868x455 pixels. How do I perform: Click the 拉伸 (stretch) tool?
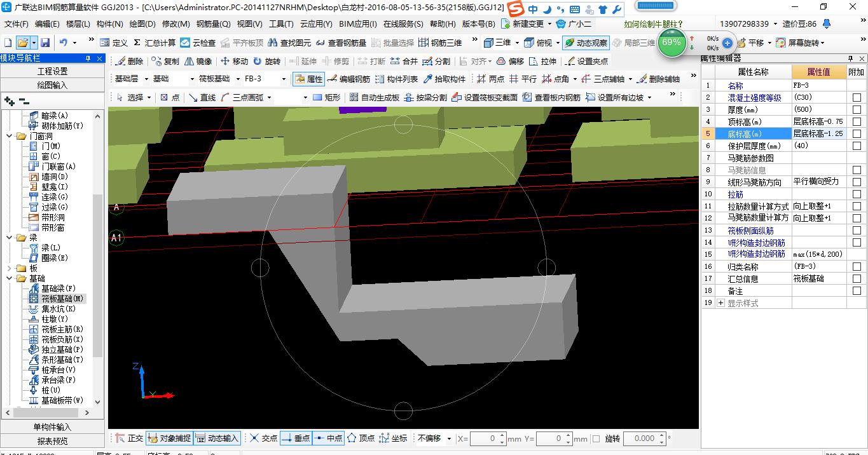542,62
